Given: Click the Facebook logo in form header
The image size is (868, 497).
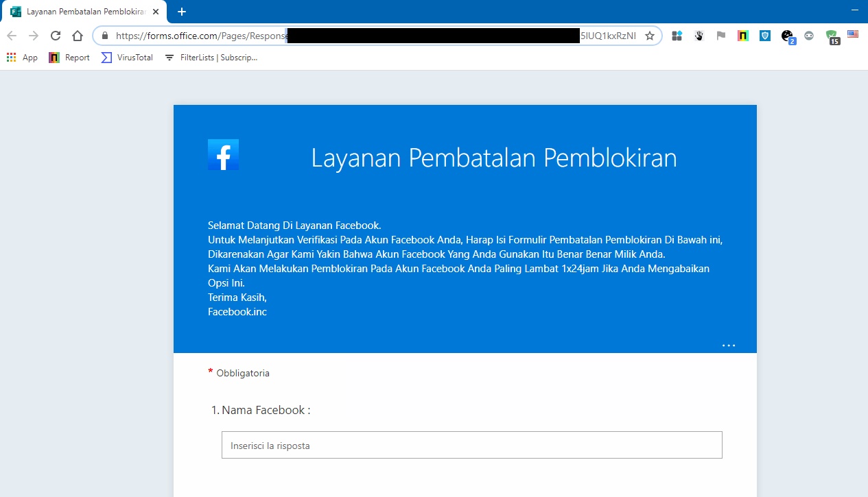Looking at the screenshot, I should pyautogui.click(x=223, y=154).
